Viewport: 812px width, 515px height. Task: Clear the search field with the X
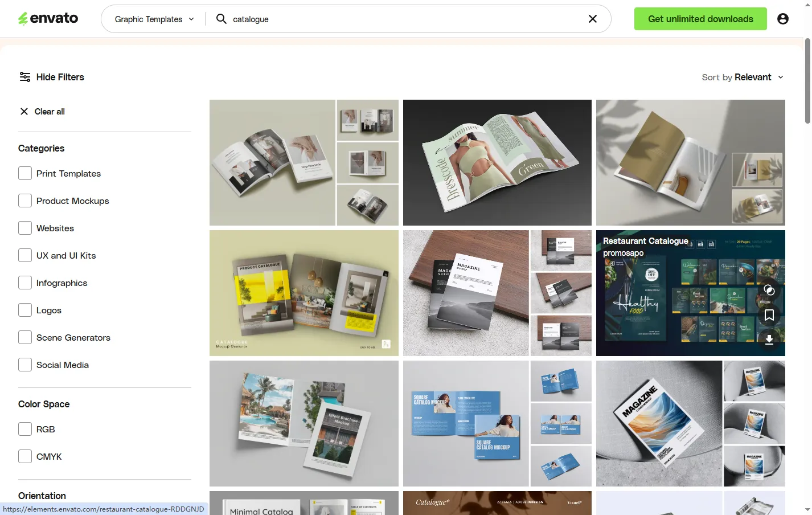click(592, 19)
